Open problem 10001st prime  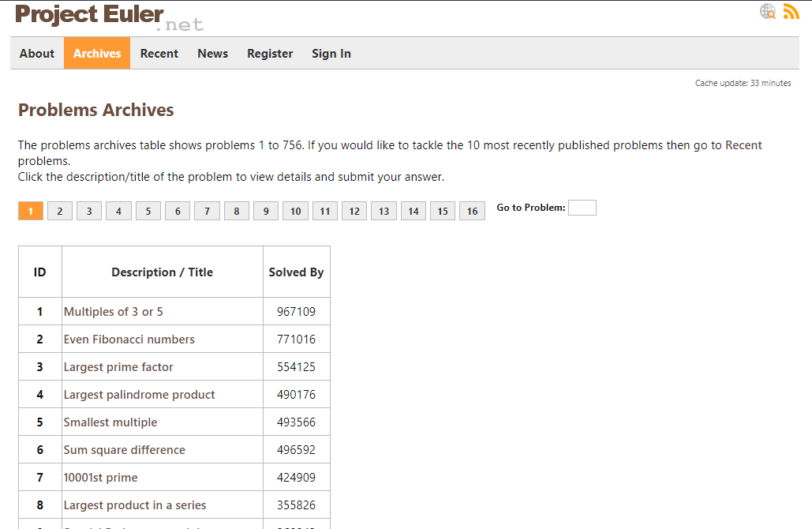100,478
